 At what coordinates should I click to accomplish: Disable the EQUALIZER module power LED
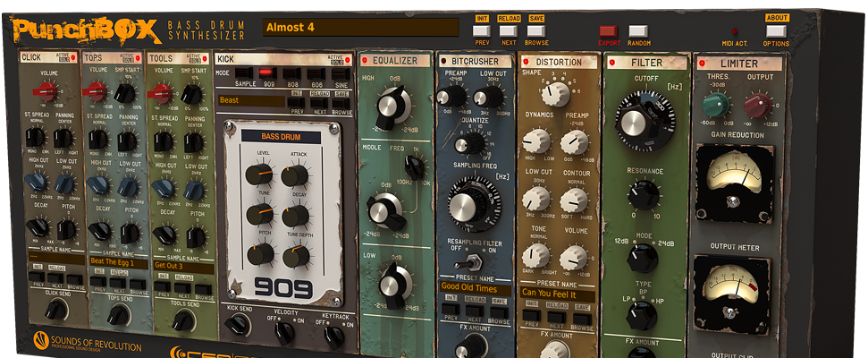coord(365,60)
